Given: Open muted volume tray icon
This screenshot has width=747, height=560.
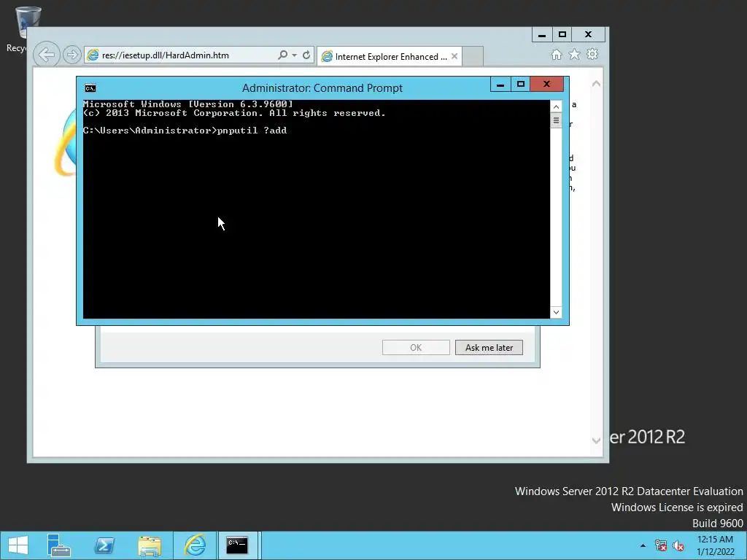Looking at the screenshot, I should 678,545.
